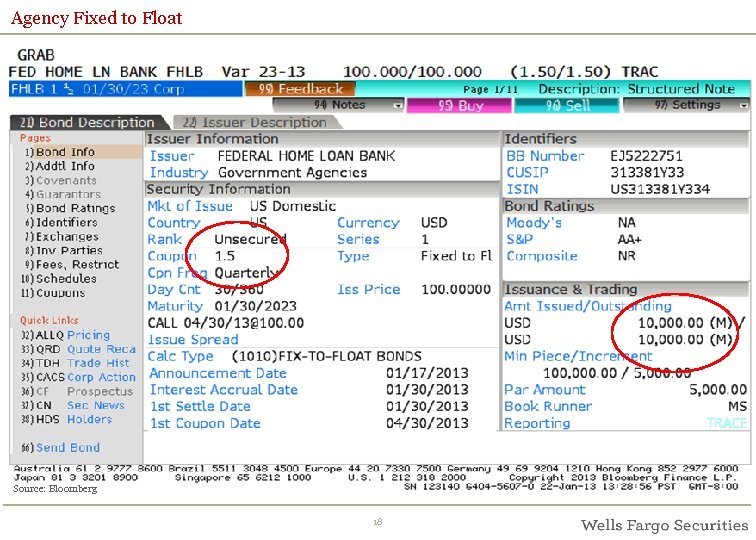Viewport: 756px width, 540px height.
Task: Click the Min Piece/Increment label
Action: point(578,357)
